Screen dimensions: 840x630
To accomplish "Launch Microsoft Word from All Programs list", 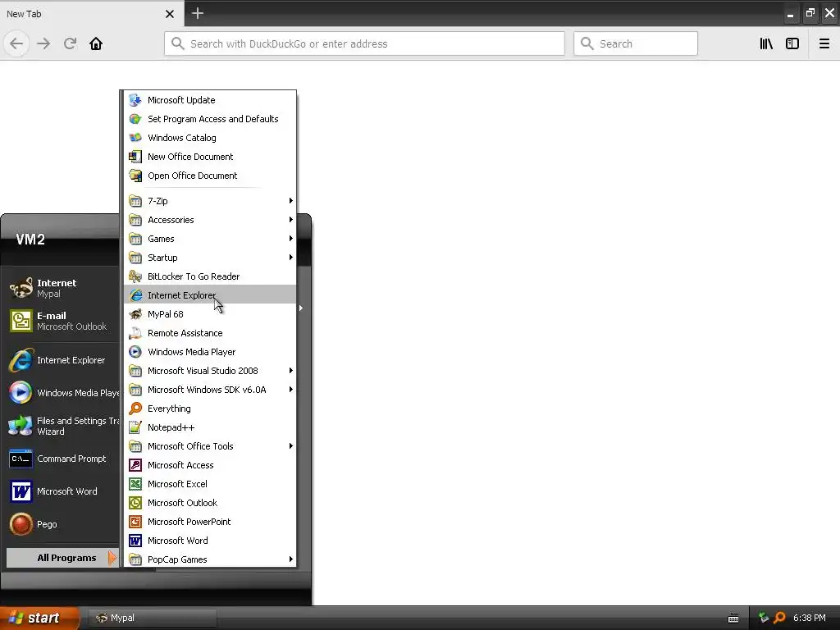I will [210, 541].
